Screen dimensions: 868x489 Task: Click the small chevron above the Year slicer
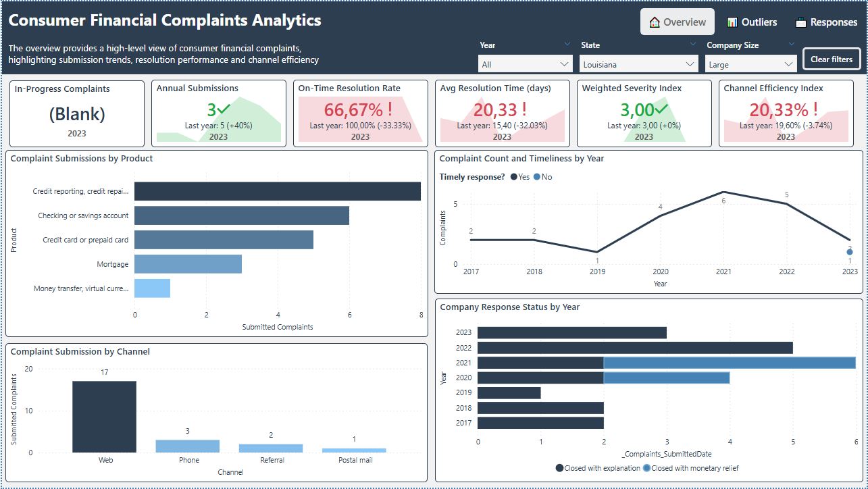tap(567, 45)
